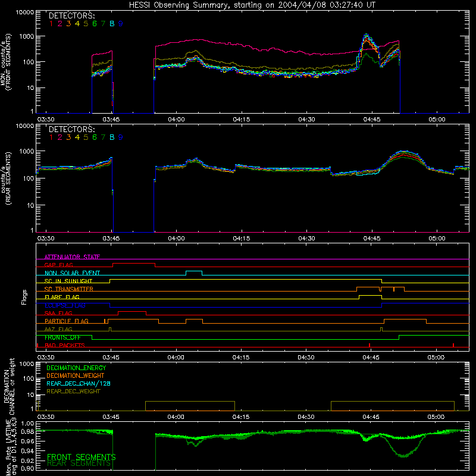Click the SC_TRANSMITTER flag label
The width and height of the screenshot is (476, 476).
pos(68,289)
